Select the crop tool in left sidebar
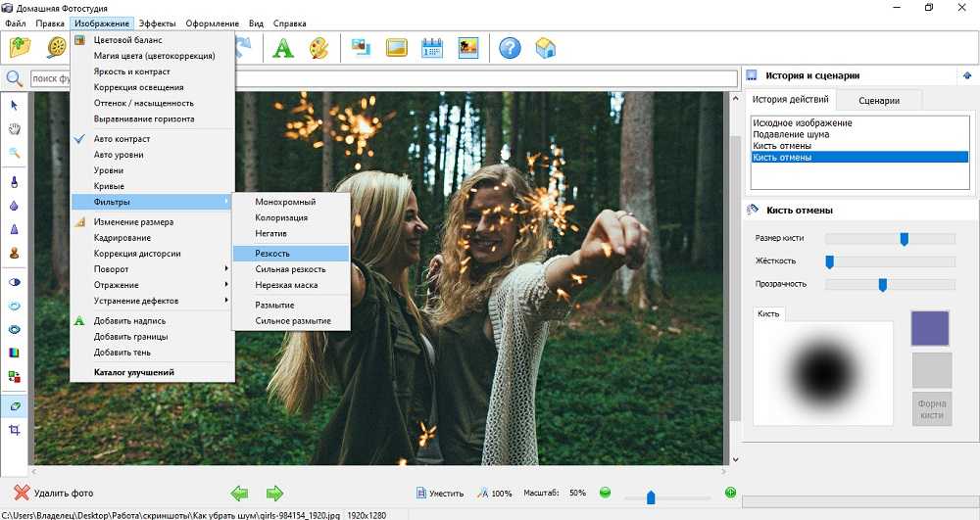Screen dimensions: 980x520 (15, 430)
